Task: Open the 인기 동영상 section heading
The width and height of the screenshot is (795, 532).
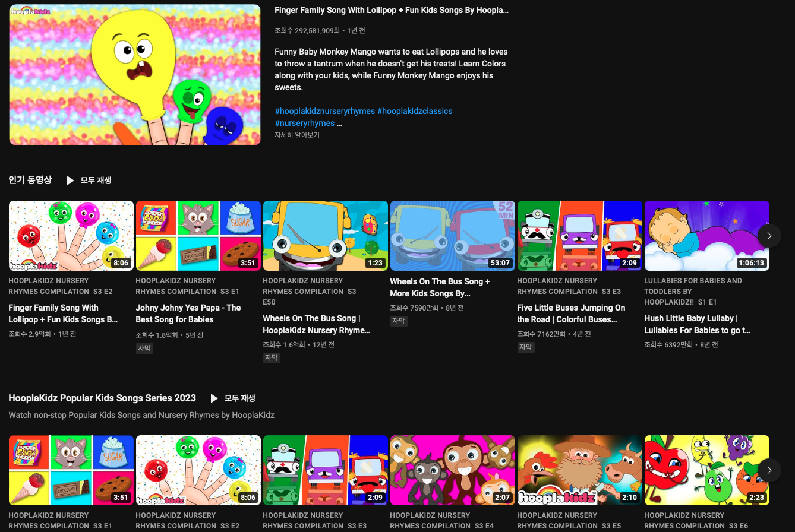Action: pos(30,180)
